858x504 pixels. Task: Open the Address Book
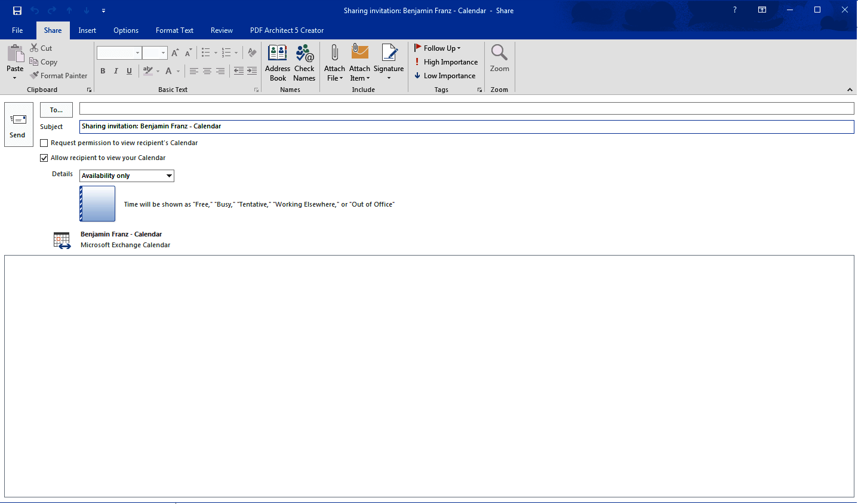pyautogui.click(x=278, y=63)
